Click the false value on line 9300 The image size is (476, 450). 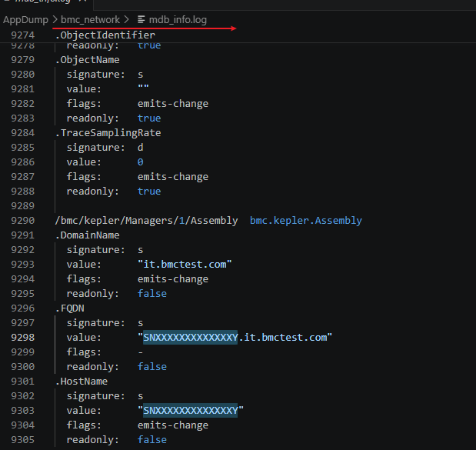[x=152, y=367]
